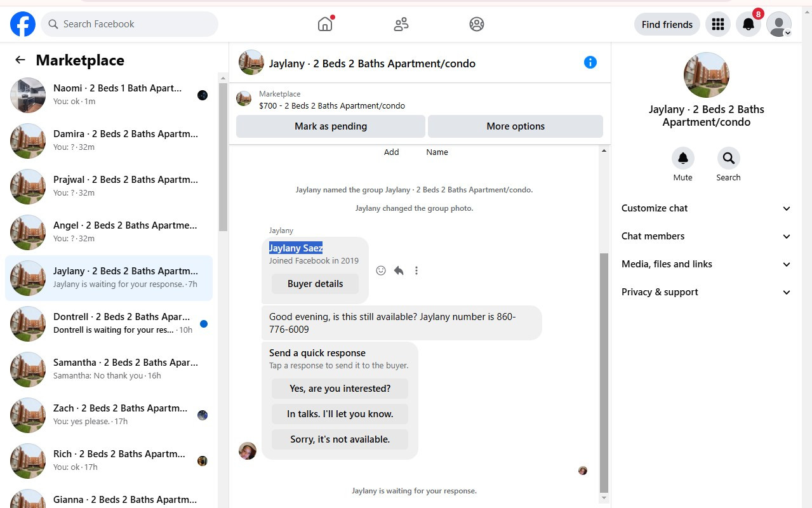The height and width of the screenshot is (508, 812).
Task: Open the Facebook menu grid icon
Action: 718,24
